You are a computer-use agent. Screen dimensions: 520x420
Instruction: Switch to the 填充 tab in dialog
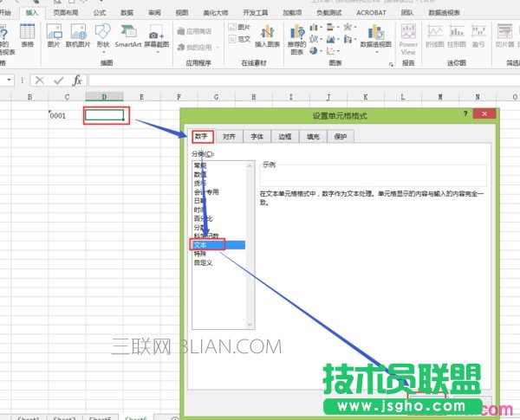coord(313,137)
